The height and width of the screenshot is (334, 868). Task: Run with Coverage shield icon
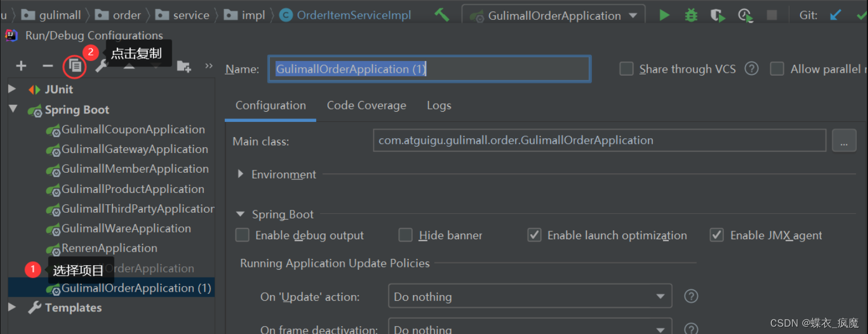(x=717, y=15)
